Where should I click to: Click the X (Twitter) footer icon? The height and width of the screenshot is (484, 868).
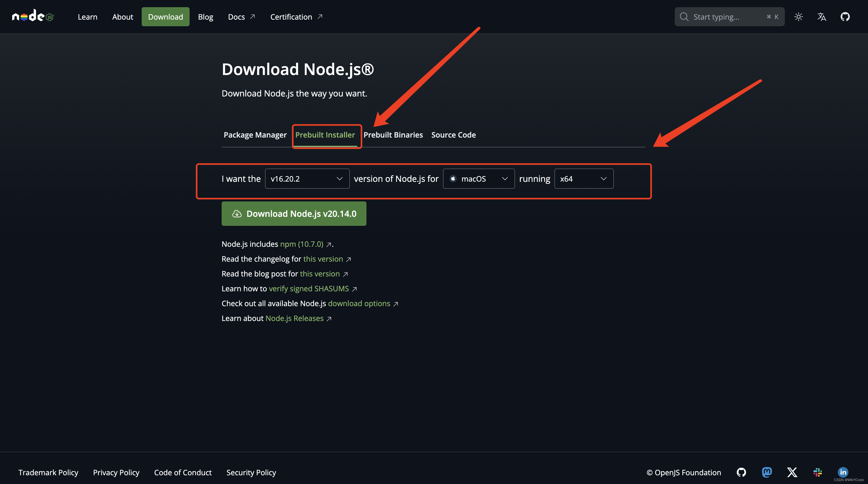(792, 472)
